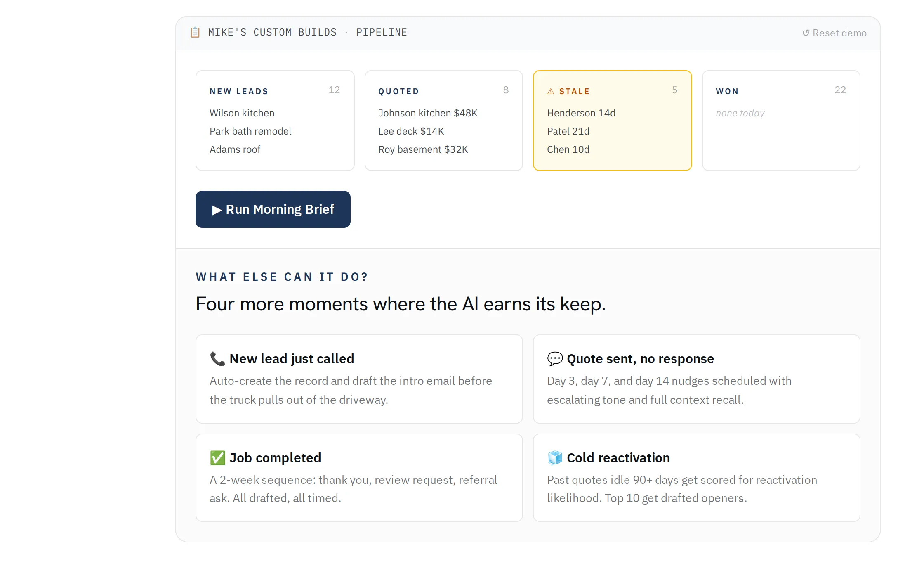Click the Quoted count 8

pyautogui.click(x=506, y=90)
